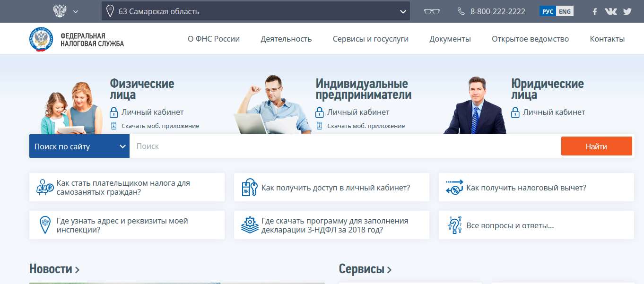Open the Физические лица section heading
This screenshot has height=284, width=644.
(142, 89)
